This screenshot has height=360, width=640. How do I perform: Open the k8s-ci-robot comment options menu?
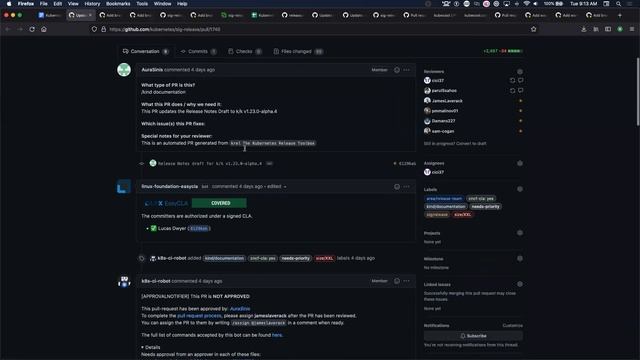tap(407, 281)
